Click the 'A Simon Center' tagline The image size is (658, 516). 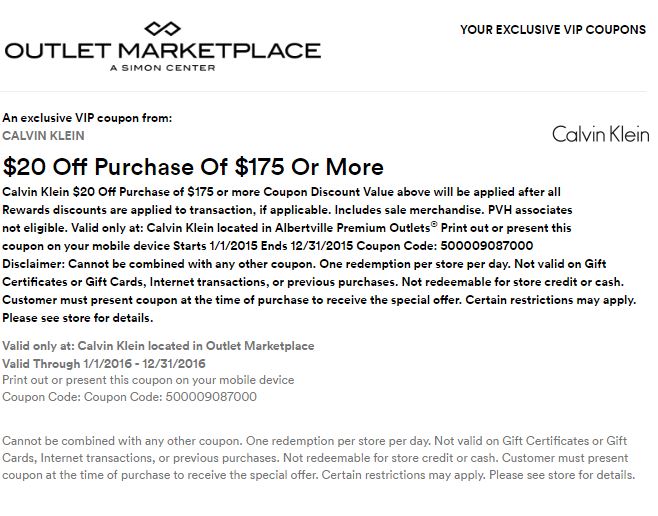point(162,67)
